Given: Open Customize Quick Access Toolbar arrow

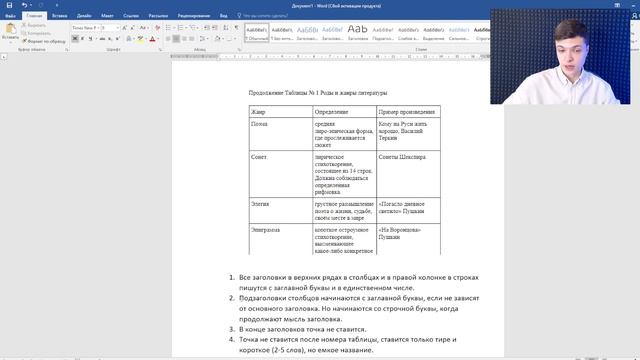Looking at the screenshot, I should click(x=57, y=5).
